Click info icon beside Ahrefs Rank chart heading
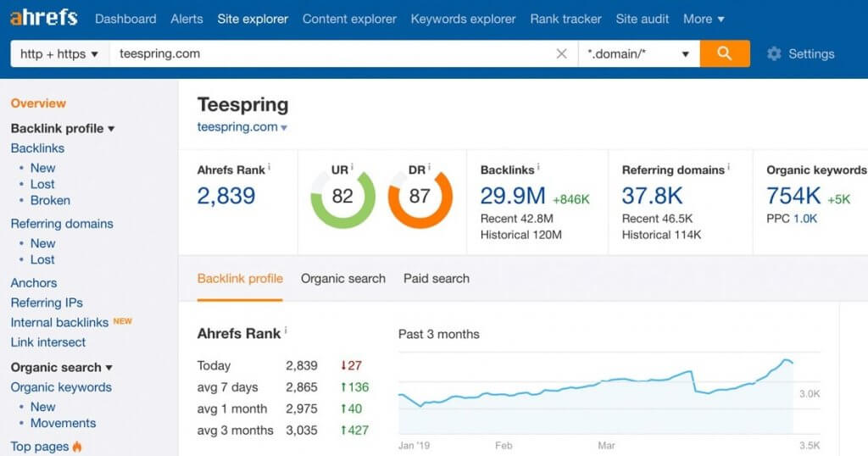The height and width of the screenshot is (456, 868). 286,330
